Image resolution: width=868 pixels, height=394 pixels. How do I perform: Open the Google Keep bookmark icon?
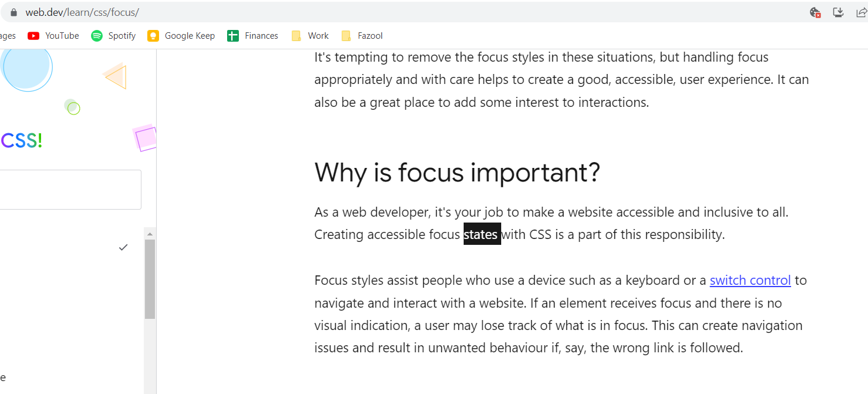153,35
